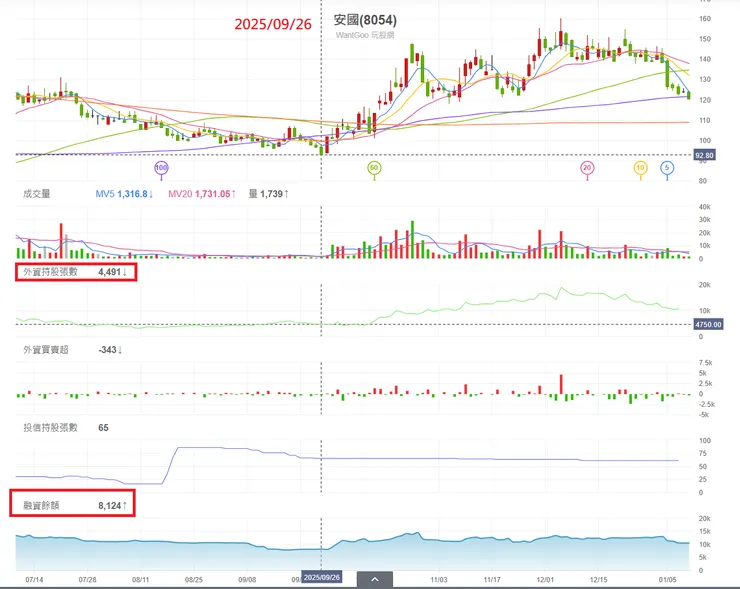Select the 投信持股張數 indicator label

(50, 428)
